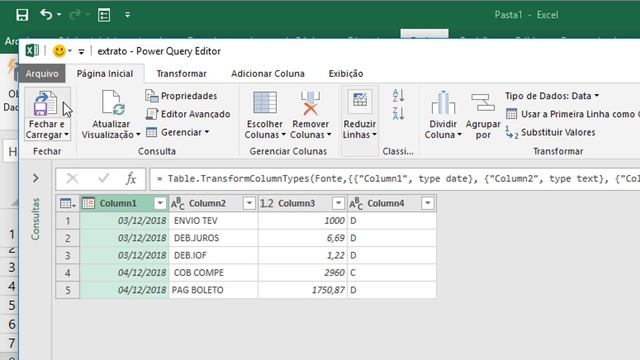
Task: Open Column1 filter dropdown
Action: [160, 203]
